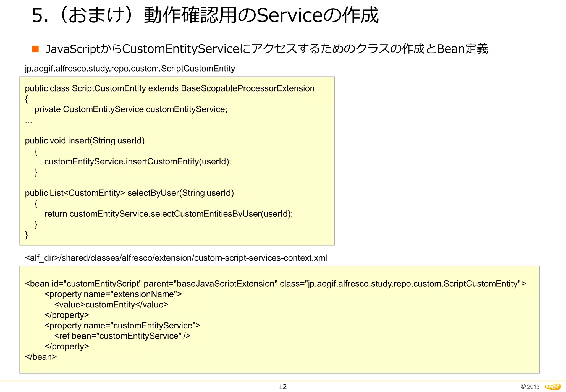566x392 pixels.
Task: Click the slide title '5.（おまけ）動作確認用のServiceの作成'
Action: click(x=205, y=15)
